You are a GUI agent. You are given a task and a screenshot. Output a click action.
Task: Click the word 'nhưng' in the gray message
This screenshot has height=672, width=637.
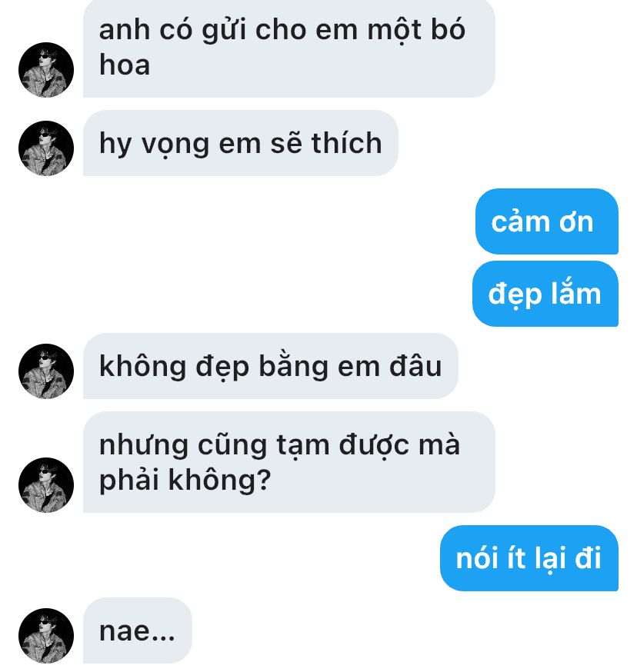click(x=144, y=446)
